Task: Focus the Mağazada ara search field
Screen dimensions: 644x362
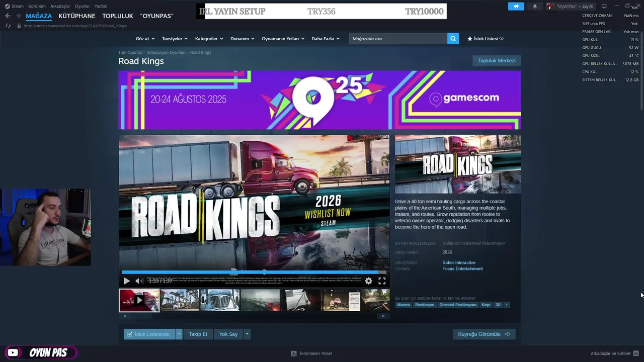Action: tap(398, 39)
